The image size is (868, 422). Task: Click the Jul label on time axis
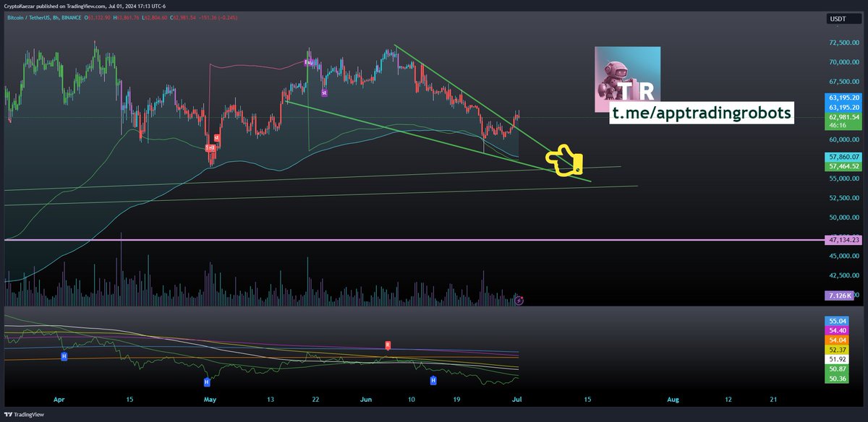coord(516,399)
